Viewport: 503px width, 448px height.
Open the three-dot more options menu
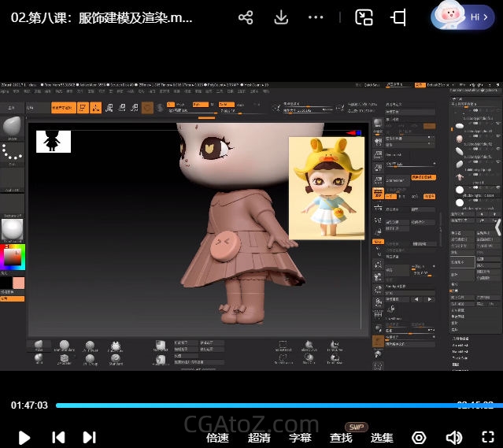(316, 17)
